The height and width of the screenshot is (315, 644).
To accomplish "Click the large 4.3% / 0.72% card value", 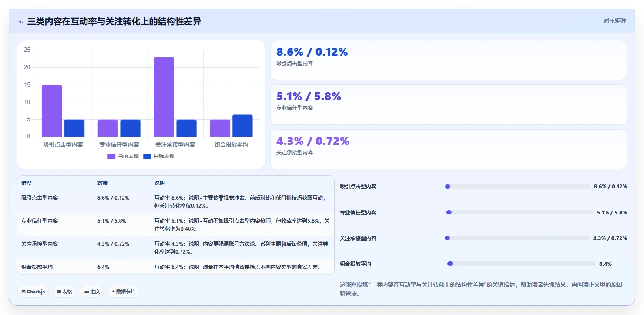I will (313, 141).
